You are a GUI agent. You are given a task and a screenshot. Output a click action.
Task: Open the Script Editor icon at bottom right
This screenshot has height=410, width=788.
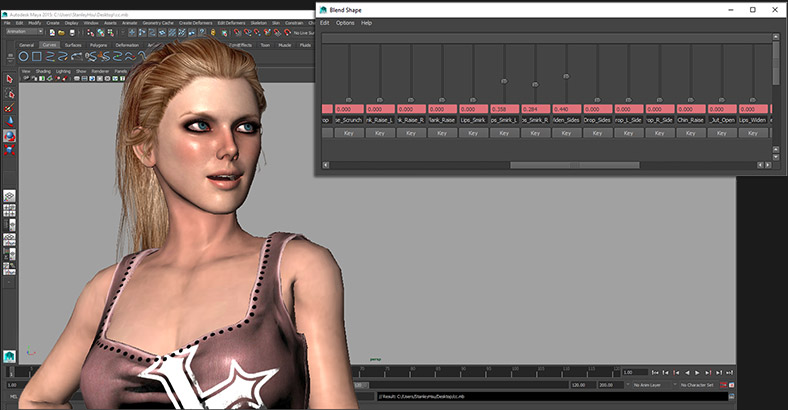pyautogui.click(x=732, y=396)
